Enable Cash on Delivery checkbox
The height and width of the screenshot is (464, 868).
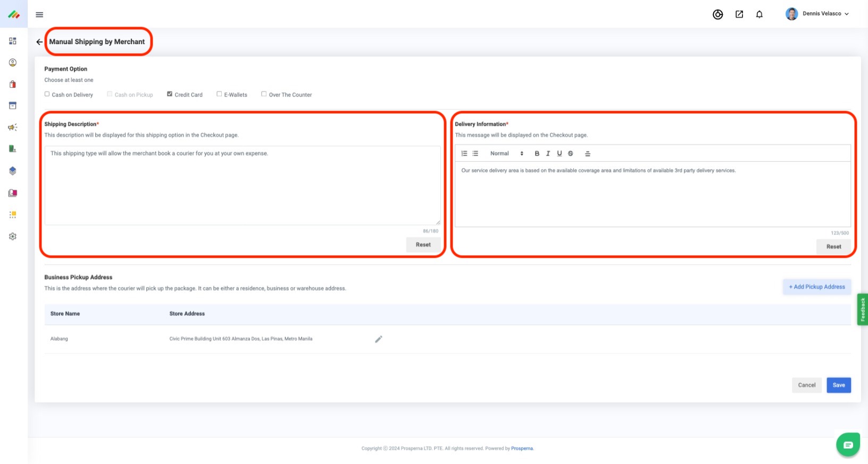(47, 94)
